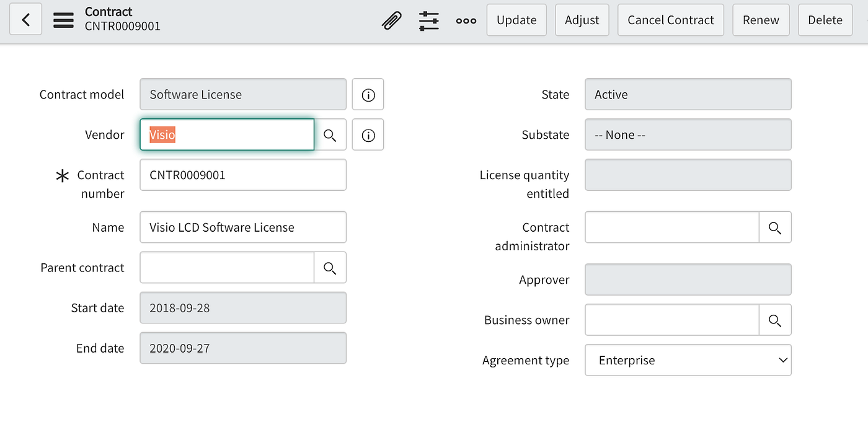Open the Contract administrator lookup search
The image size is (868, 430).
click(x=774, y=227)
